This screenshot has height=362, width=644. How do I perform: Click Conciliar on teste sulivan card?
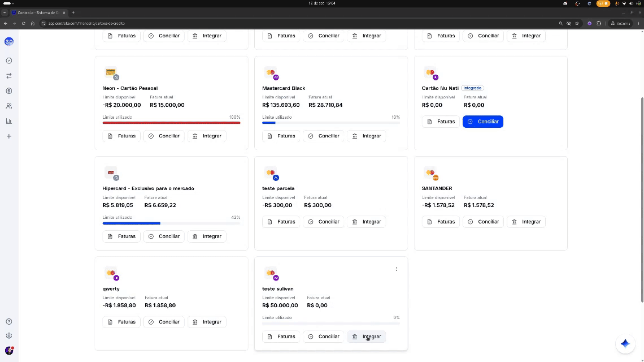pos(324,337)
